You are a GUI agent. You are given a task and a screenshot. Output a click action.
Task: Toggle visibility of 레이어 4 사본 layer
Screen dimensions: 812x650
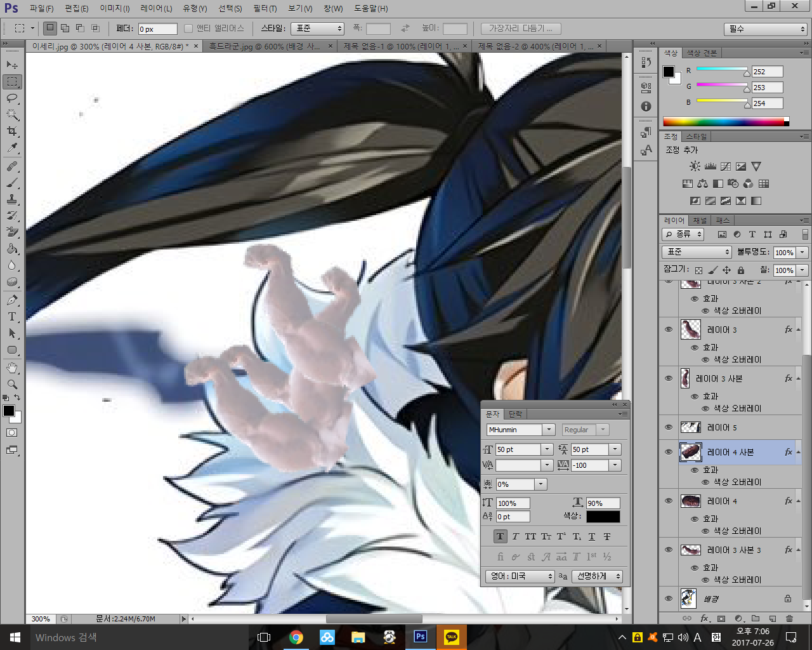pos(669,452)
